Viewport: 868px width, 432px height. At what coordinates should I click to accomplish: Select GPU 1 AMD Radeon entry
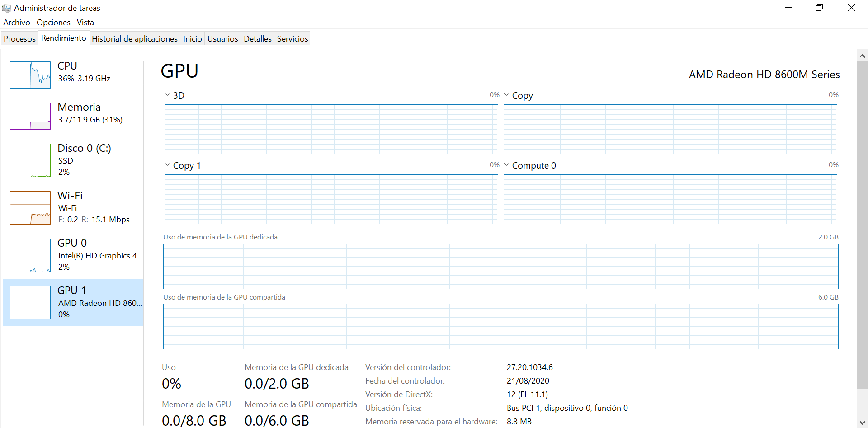tap(73, 303)
